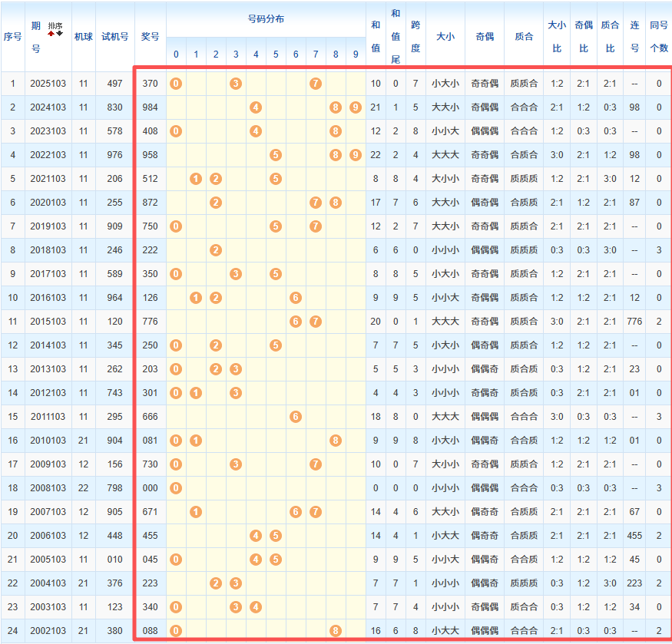Select ball 8 in row 2002103

pyautogui.click(x=336, y=631)
